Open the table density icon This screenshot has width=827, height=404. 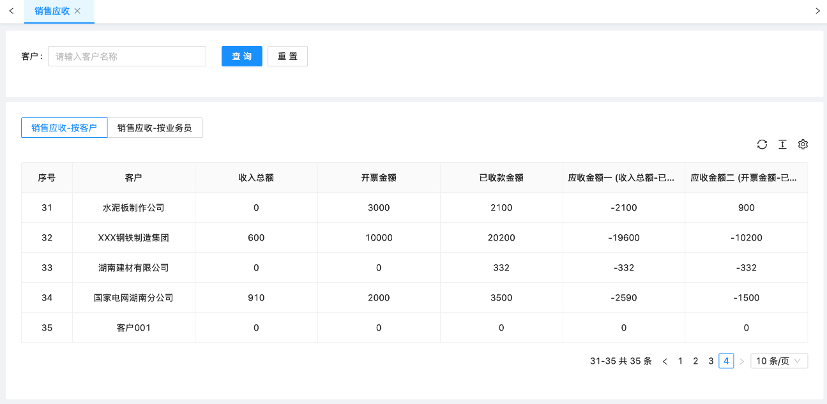click(783, 145)
